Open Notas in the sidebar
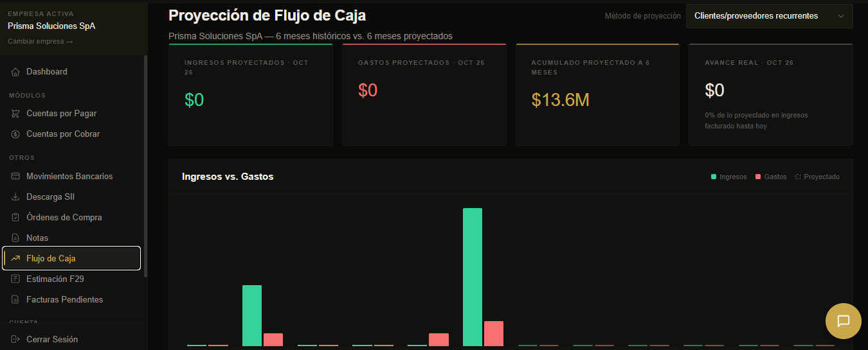The image size is (868, 350). pos(71,238)
